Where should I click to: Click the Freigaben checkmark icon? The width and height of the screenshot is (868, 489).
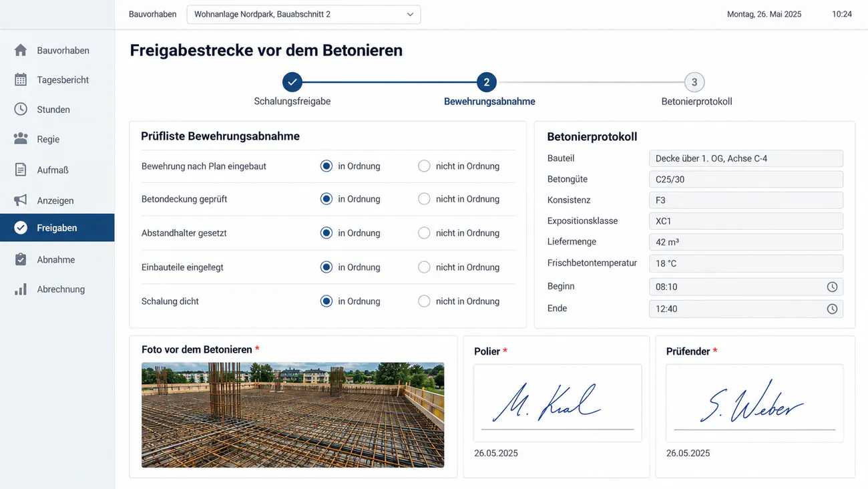point(21,228)
